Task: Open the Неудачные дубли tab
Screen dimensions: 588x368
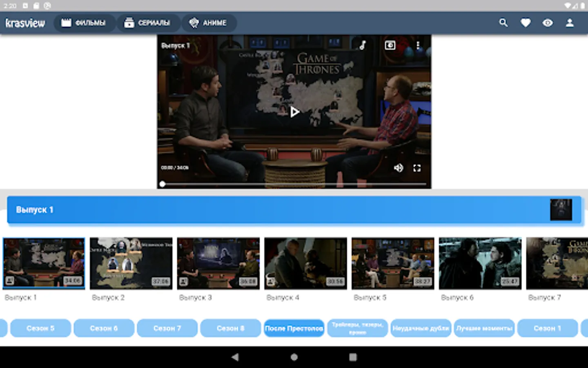Action: coord(421,328)
